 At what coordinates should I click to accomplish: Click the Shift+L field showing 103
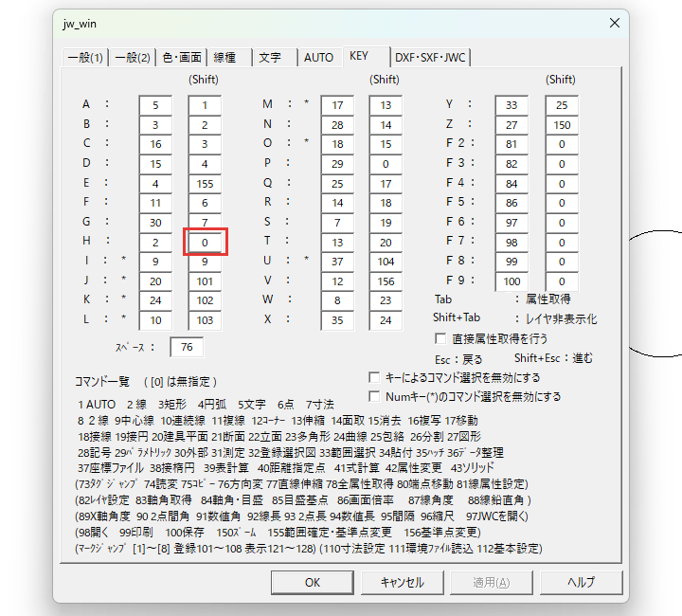(x=205, y=320)
